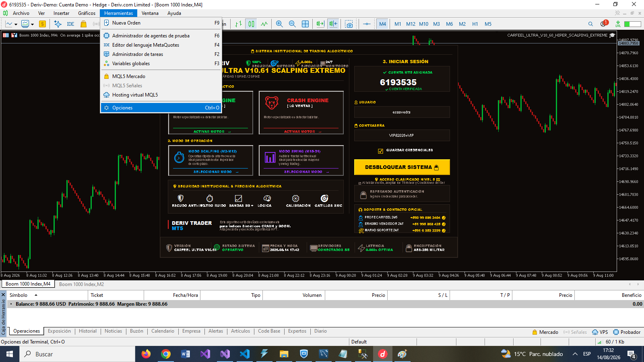Image resolution: width=644 pixels, height=362 pixels.
Task: Show hidden system tray icons
Action: tap(575, 354)
